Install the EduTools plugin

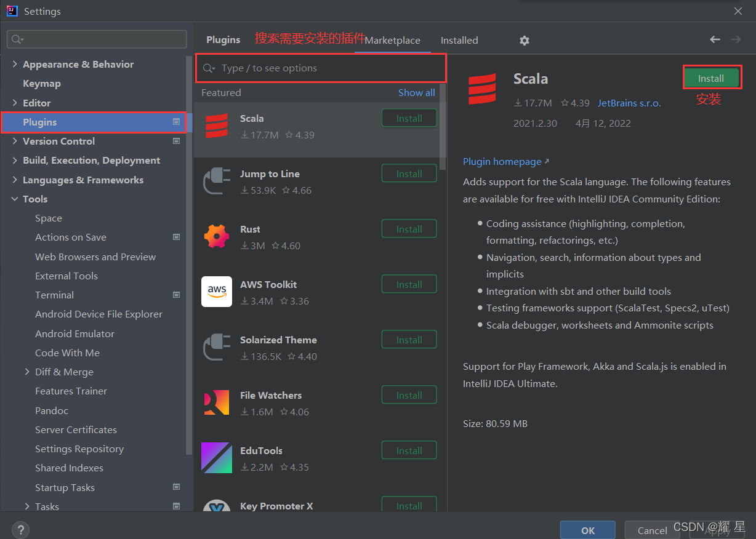click(x=409, y=450)
